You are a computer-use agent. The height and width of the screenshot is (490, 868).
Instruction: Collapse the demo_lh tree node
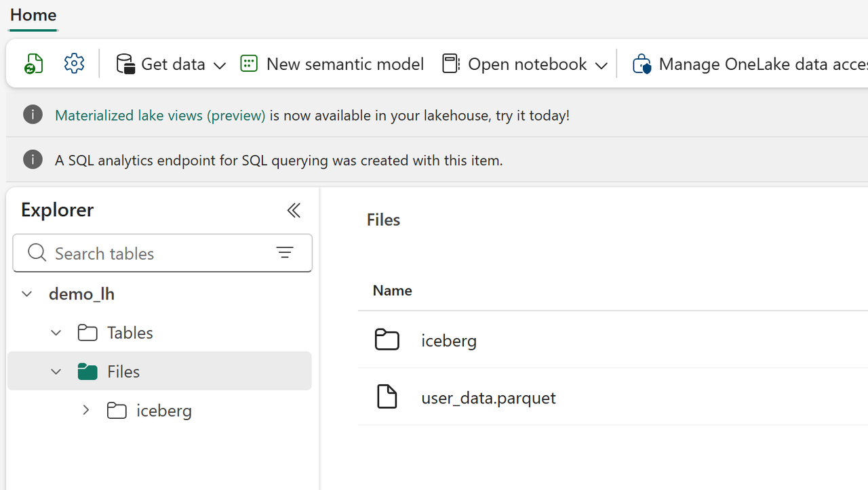pyautogui.click(x=26, y=293)
